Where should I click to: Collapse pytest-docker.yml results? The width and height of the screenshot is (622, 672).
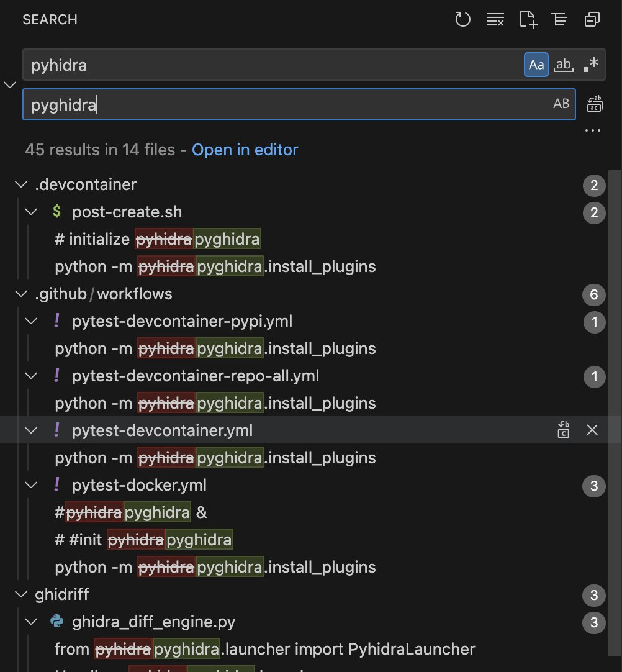point(31,485)
